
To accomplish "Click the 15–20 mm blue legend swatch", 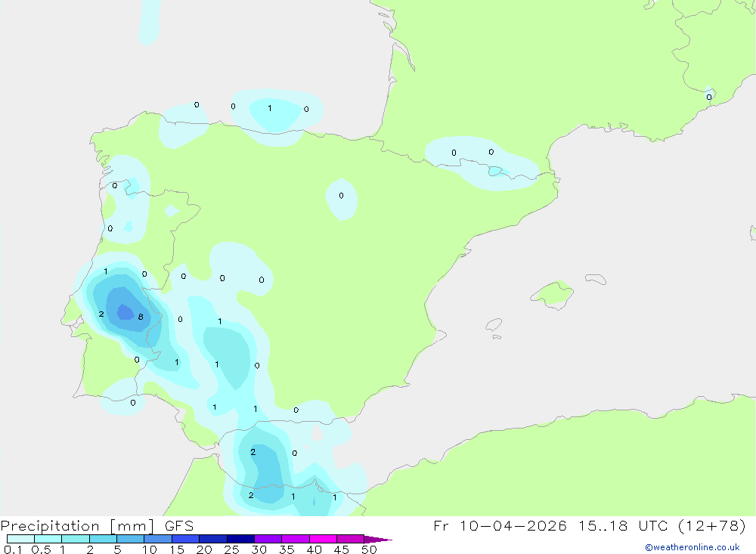I will tap(186, 539).
